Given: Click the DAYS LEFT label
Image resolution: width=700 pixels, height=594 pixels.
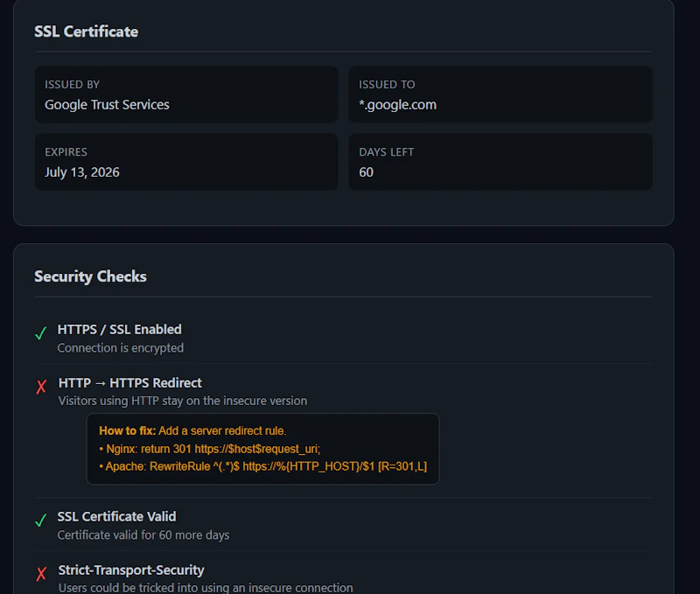Looking at the screenshot, I should tap(386, 152).
